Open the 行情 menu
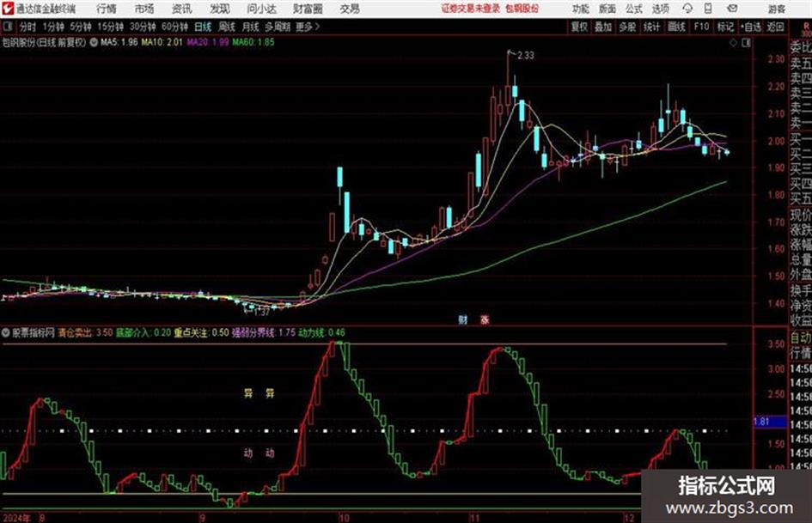This screenshot has height=523, width=812. click(107, 9)
